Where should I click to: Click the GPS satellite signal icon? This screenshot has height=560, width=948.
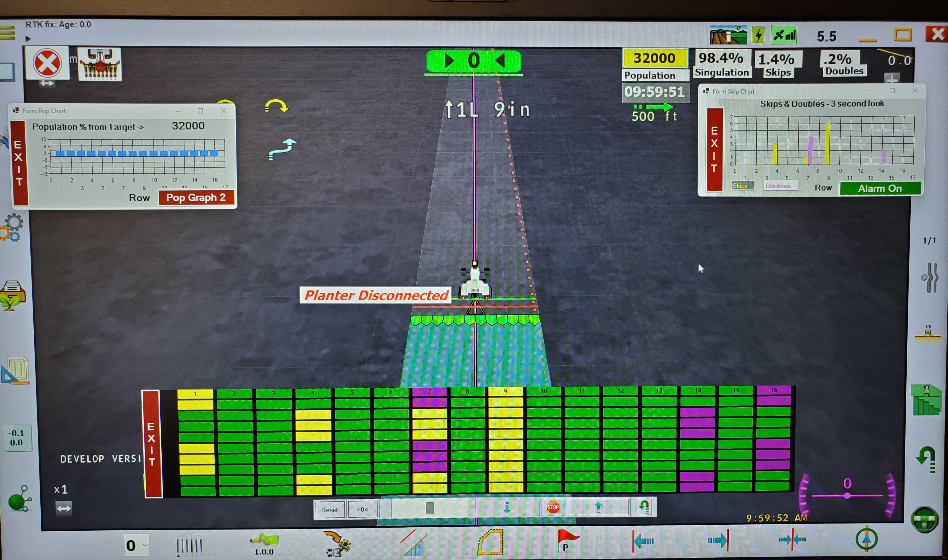pos(784,35)
